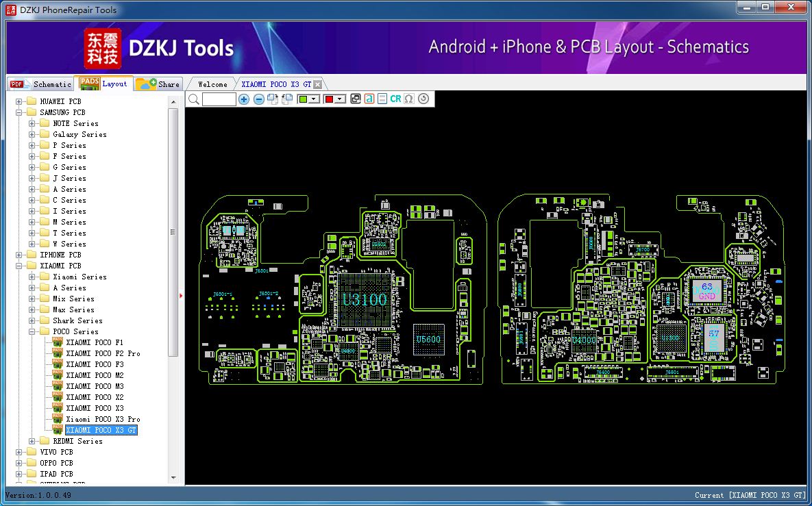Click the rotate counter-clockwise pages icon
The image size is (812, 506).
coord(287,99)
